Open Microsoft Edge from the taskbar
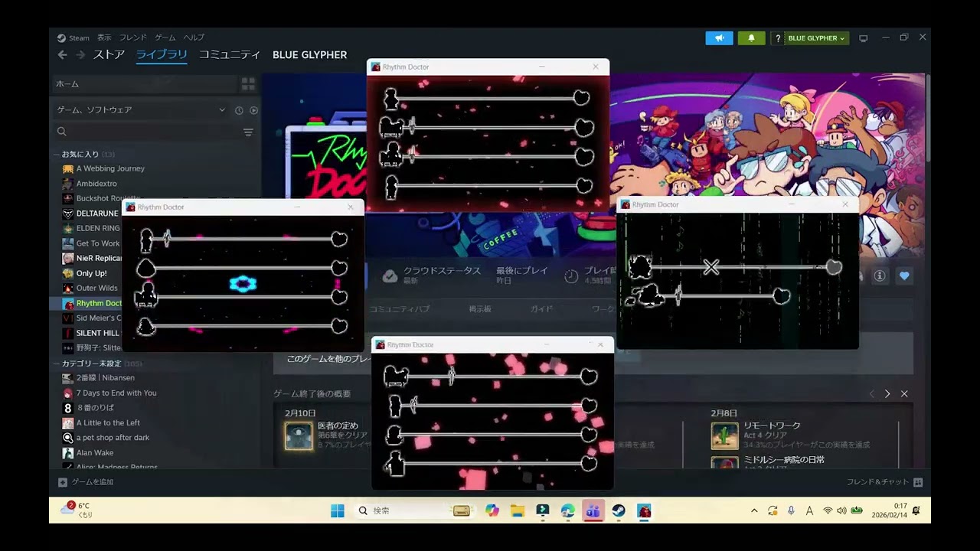 [567, 510]
